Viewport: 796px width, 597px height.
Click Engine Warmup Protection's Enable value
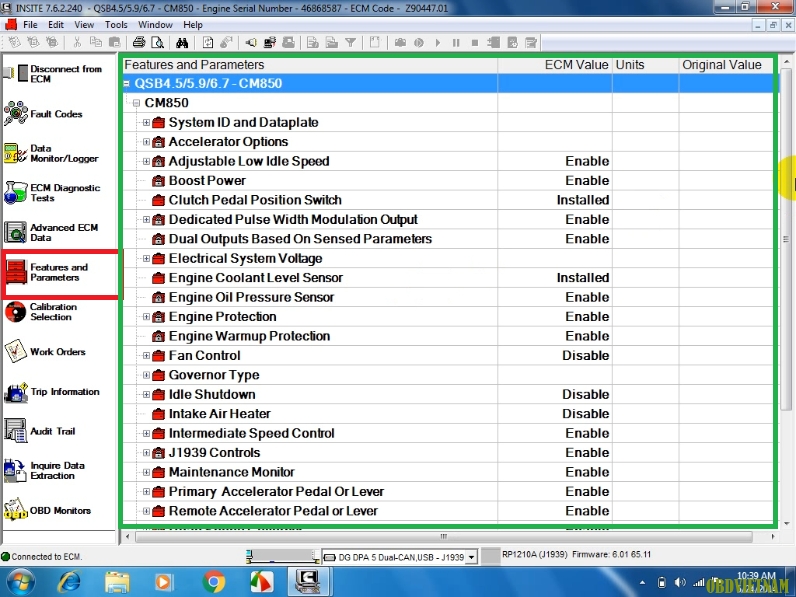(587, 336)
